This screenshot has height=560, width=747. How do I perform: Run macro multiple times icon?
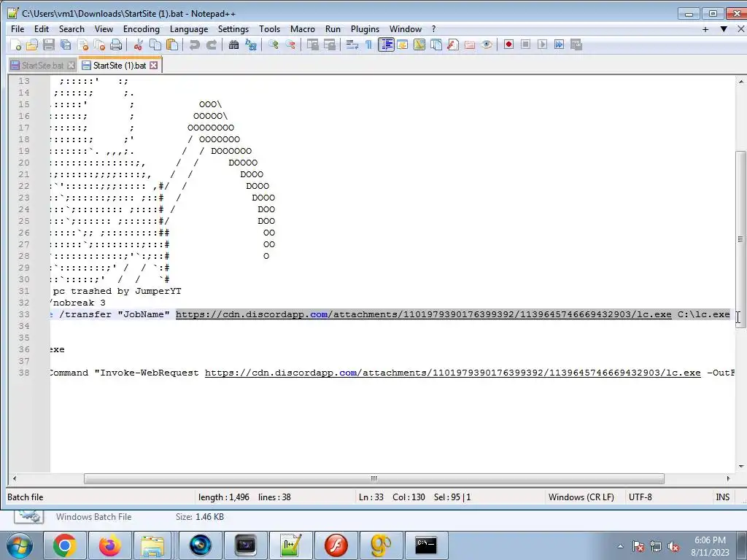pos(560,44)
